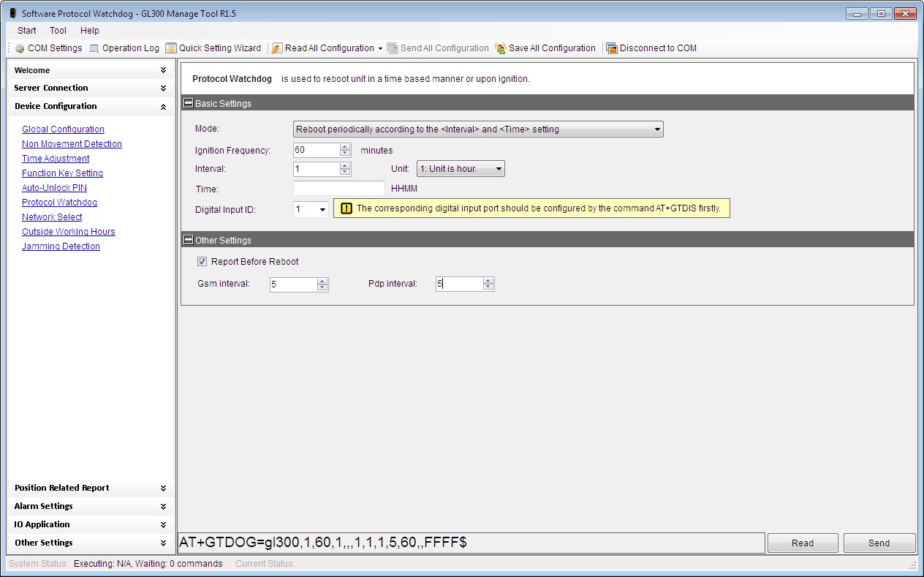Collapse the Basic Settings section
Screen dimensions: 924x577
coord(188,104)
